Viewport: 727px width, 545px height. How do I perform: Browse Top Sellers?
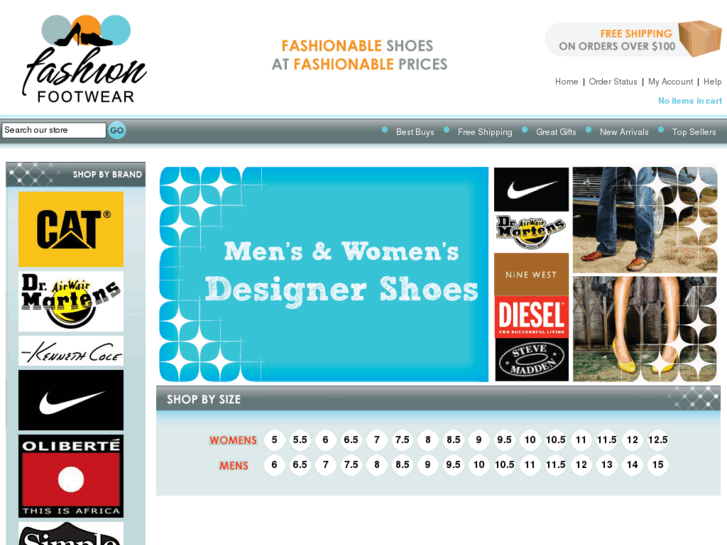694,132
